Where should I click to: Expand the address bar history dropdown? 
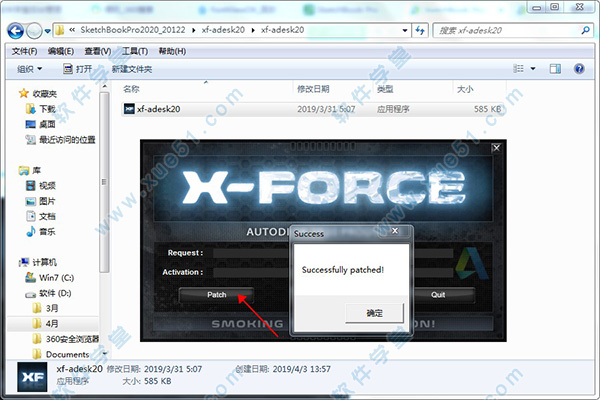click(x=405, y=30)
